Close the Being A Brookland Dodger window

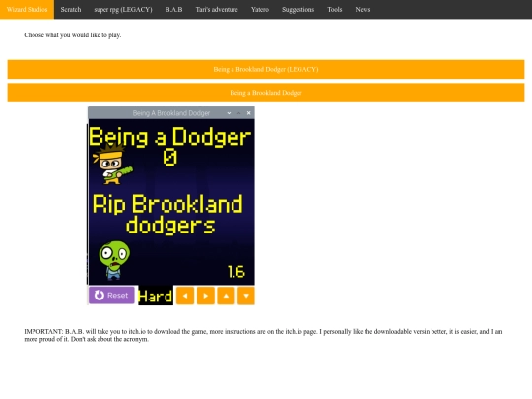[248, 113]
